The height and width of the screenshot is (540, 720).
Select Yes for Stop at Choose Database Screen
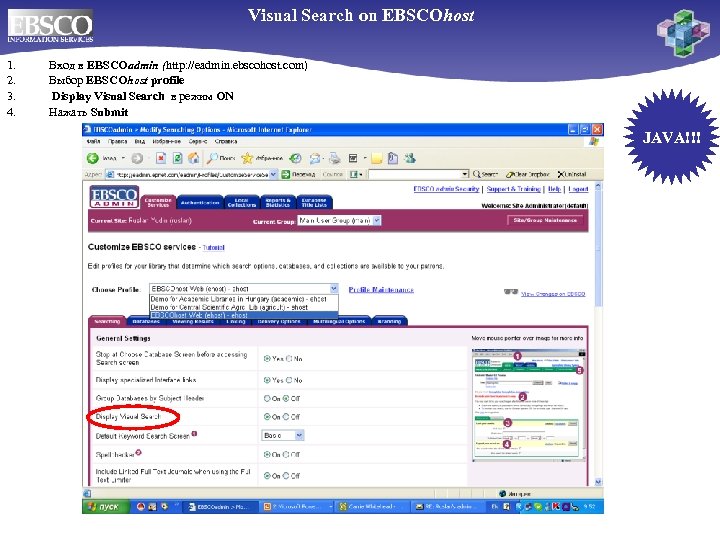pyautogui.click(x=267, y=359)
